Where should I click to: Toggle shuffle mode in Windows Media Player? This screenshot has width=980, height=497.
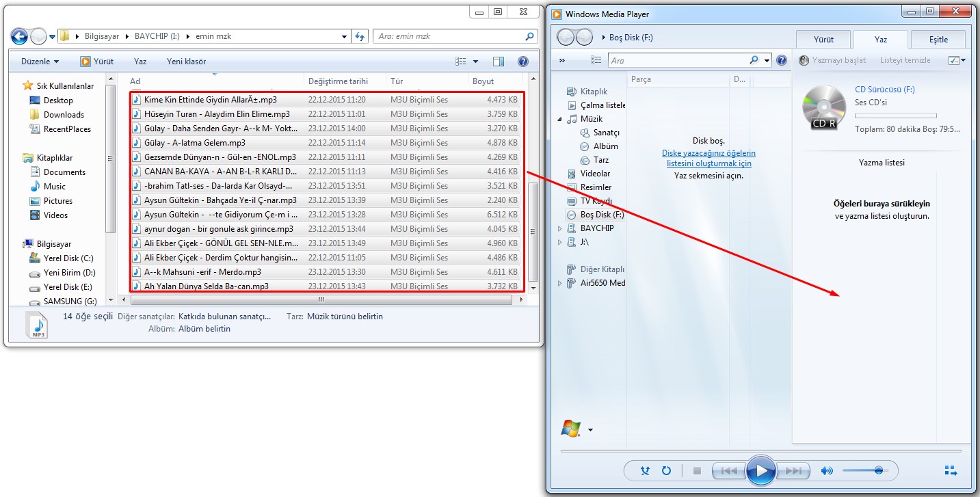point(645,470)
